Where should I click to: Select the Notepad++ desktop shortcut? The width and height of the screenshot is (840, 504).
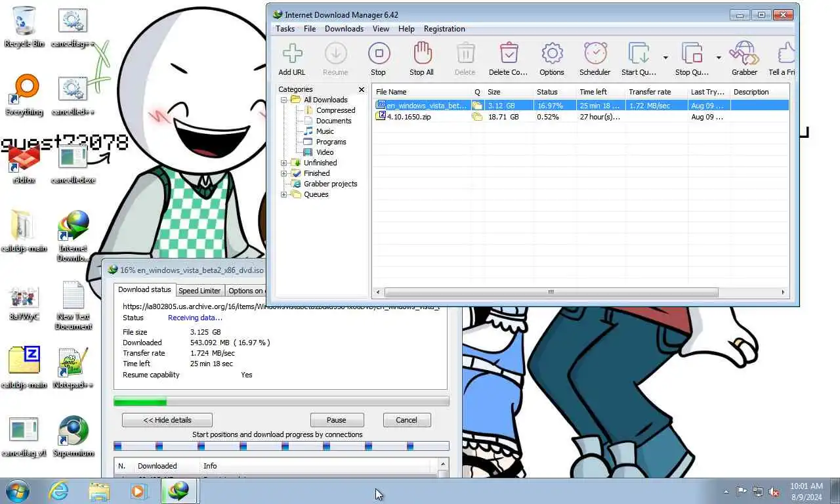click(x=73, y=367)
